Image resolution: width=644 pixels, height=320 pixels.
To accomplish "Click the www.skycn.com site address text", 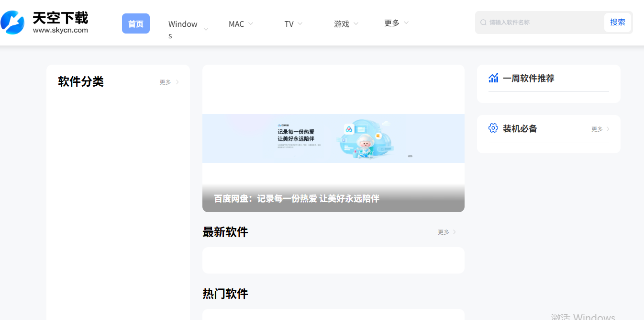I will (x=60, y=30).
